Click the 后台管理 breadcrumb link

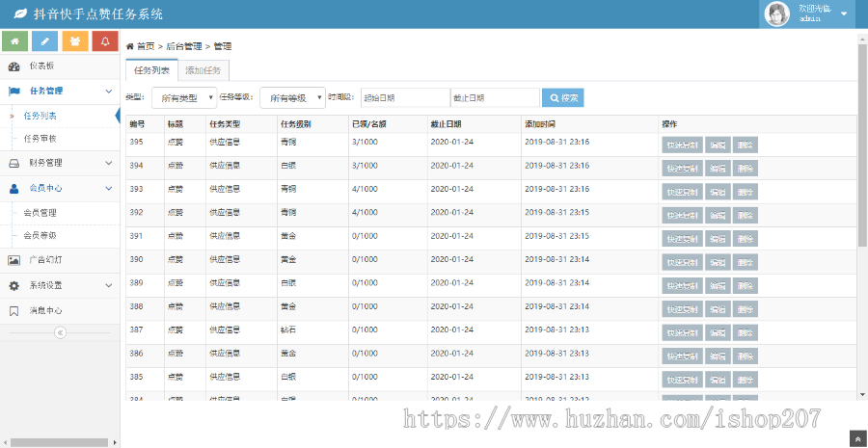184,46
